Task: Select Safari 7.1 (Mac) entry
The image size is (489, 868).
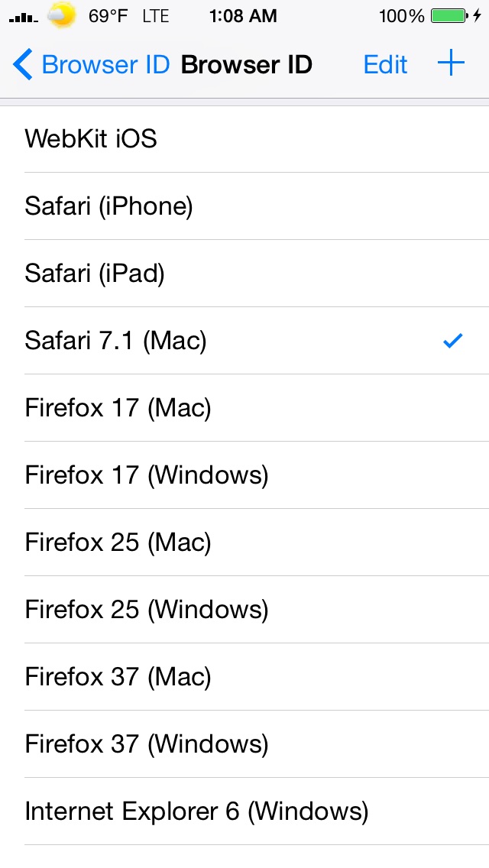Action: (244, 341)
